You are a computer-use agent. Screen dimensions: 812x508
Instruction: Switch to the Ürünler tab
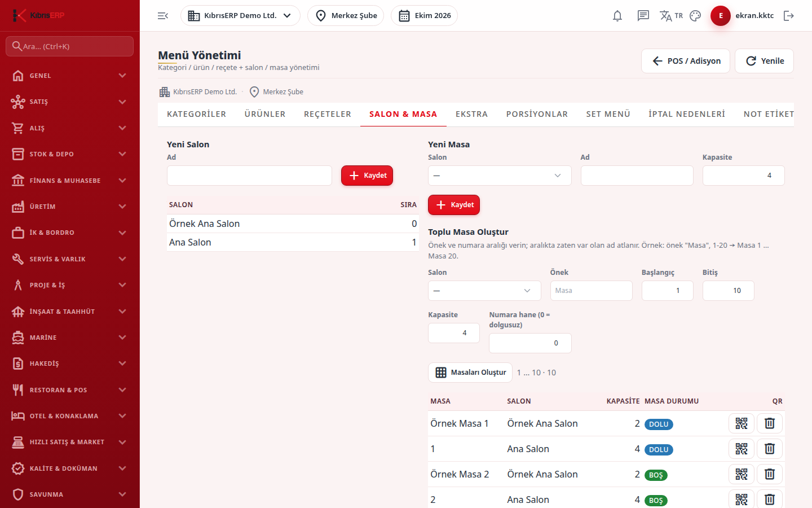pos(265,114)
